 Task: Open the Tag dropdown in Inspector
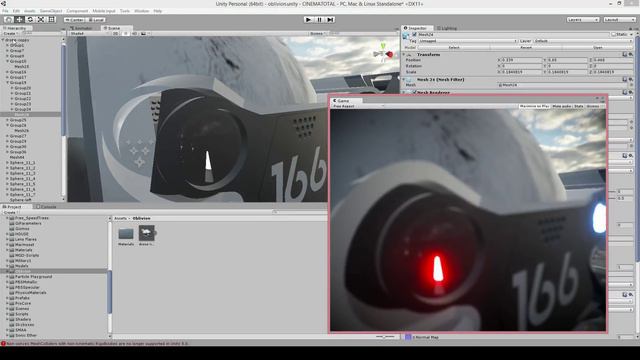468,41
